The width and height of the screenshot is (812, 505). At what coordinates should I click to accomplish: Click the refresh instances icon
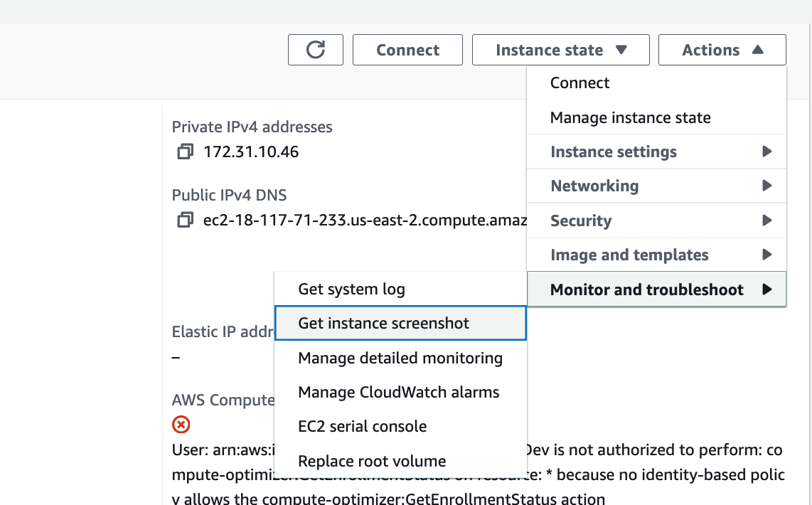[x=315, y=50]
